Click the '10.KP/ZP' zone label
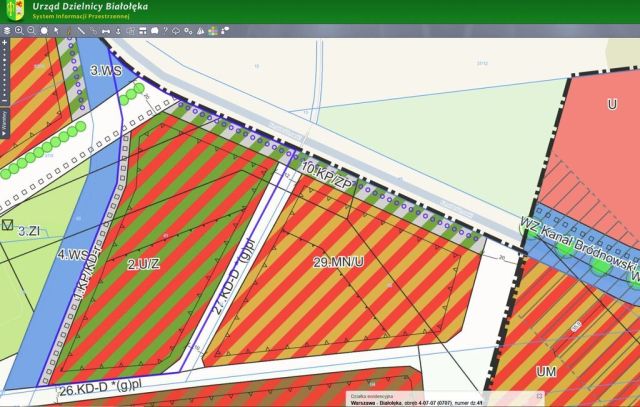This screenshot has height=407, width=640. (326, 175)
